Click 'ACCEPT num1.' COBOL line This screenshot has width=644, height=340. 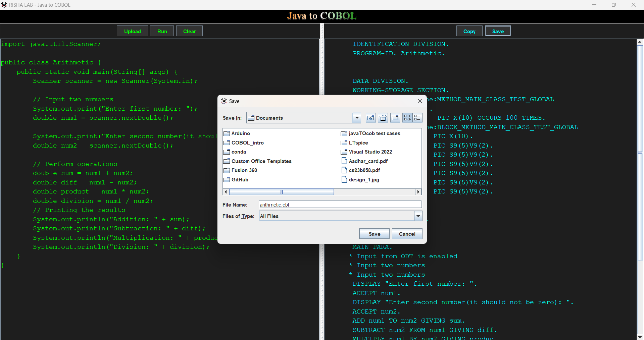tap(376, 293)
